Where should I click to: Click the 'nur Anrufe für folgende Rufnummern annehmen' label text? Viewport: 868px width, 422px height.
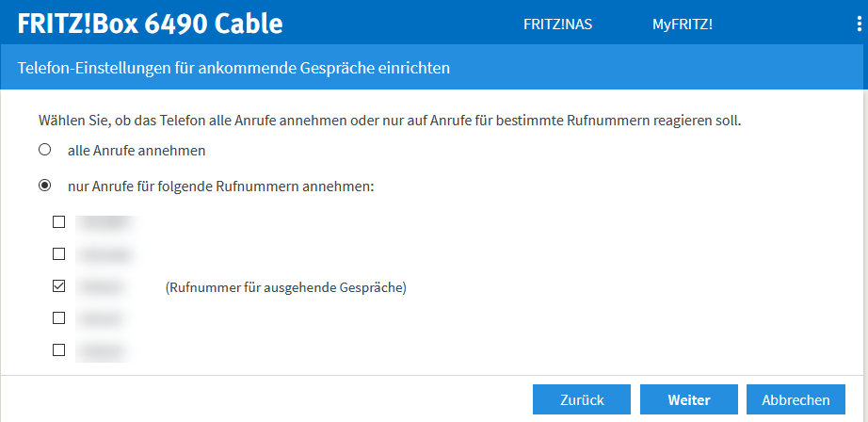pos(221,187)
